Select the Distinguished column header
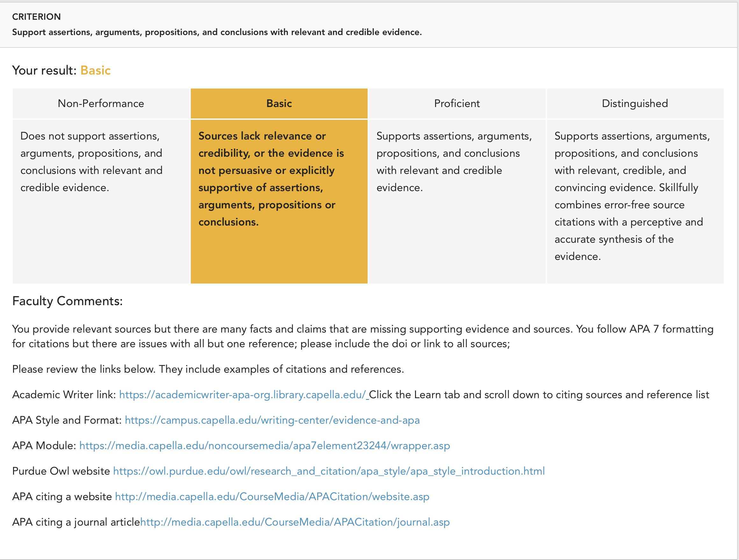The height and width of the screenshot is (560, 739). 635,104
